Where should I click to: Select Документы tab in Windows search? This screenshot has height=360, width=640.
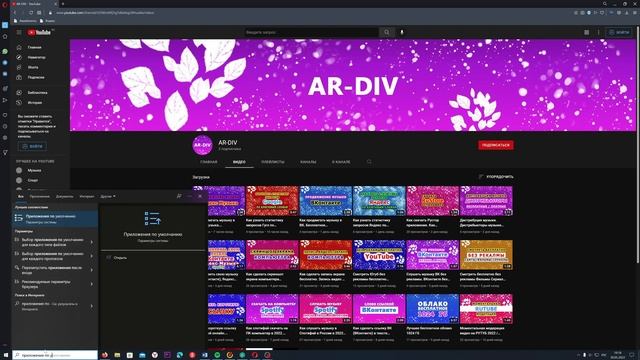pos(64,197)
